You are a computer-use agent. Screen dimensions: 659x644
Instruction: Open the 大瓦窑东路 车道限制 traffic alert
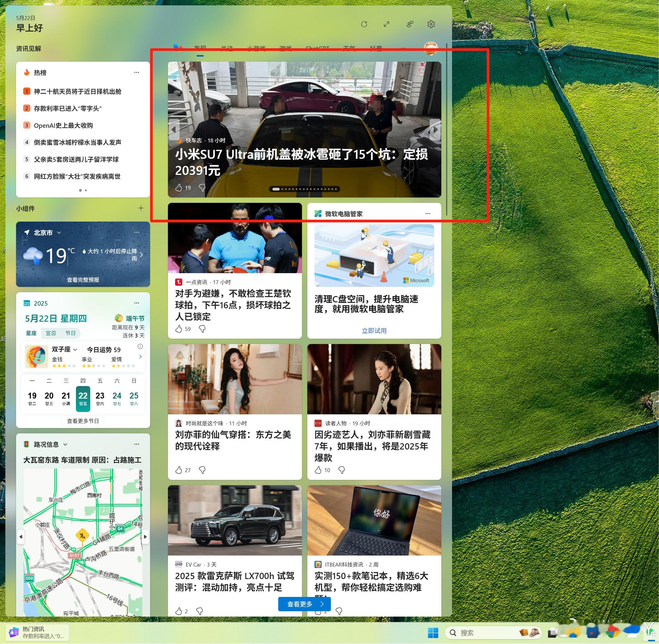tap(82, 460)
